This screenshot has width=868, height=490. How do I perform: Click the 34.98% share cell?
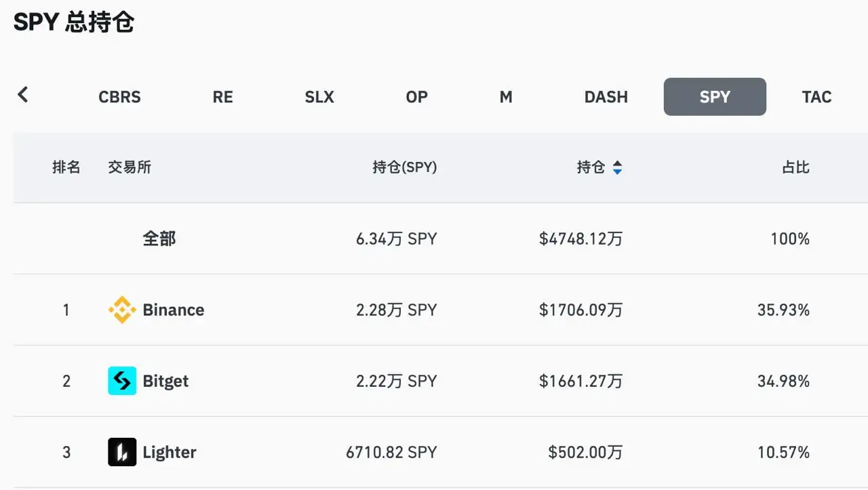click(784, 381)
